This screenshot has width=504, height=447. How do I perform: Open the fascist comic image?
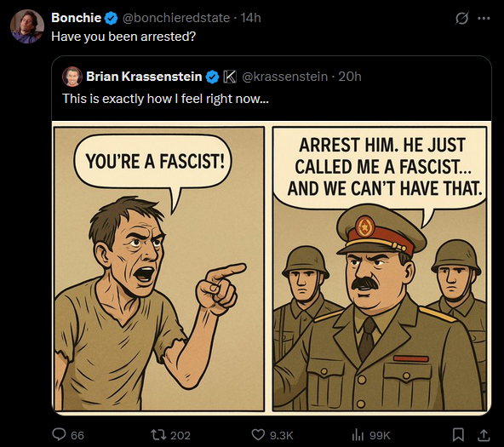272,268
